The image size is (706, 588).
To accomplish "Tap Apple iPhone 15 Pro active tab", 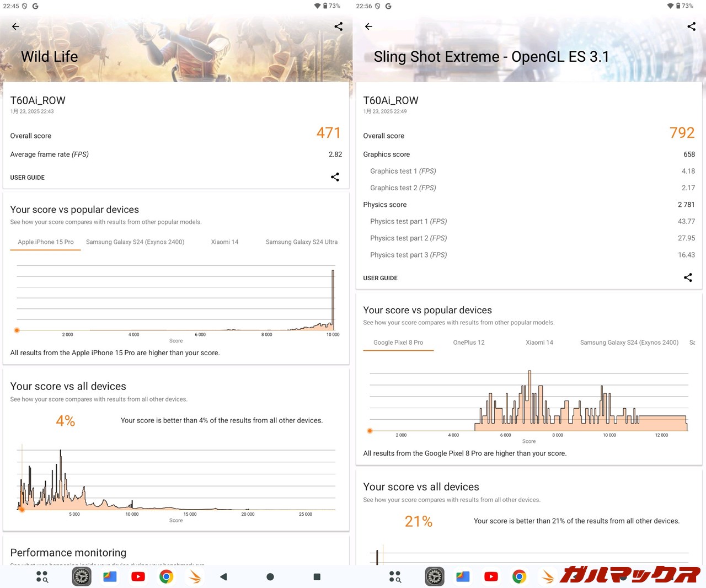I will click(x=45, y=242).
